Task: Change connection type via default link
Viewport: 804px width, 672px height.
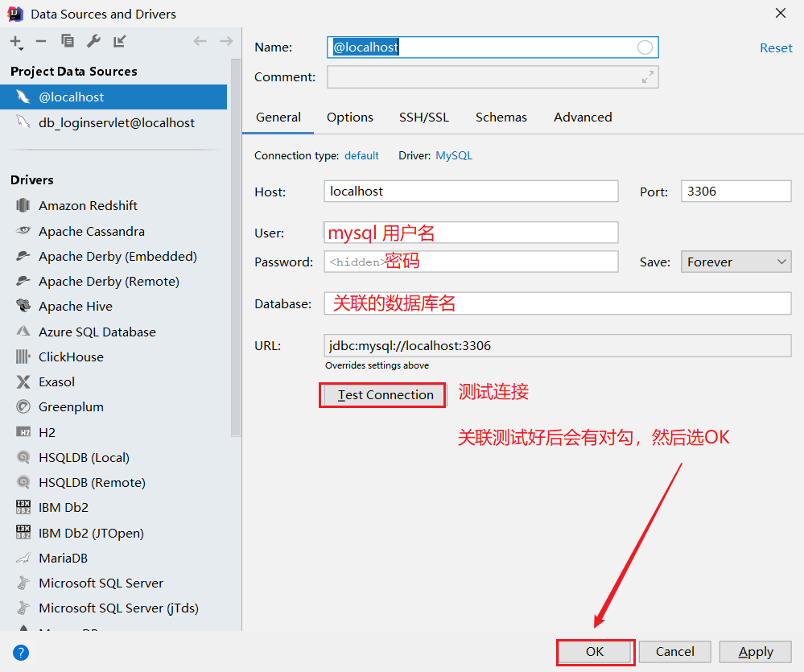Action: (x=361, y=156)
